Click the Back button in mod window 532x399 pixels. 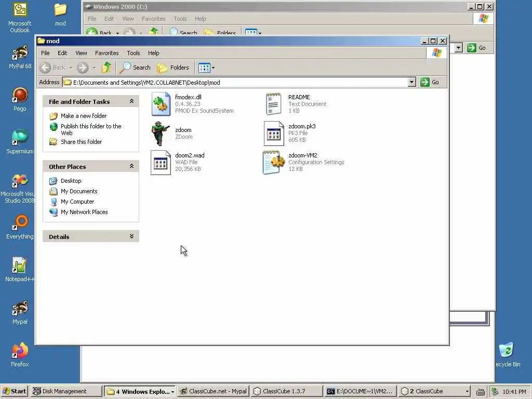pyautogui.click(x=54, y=68)
